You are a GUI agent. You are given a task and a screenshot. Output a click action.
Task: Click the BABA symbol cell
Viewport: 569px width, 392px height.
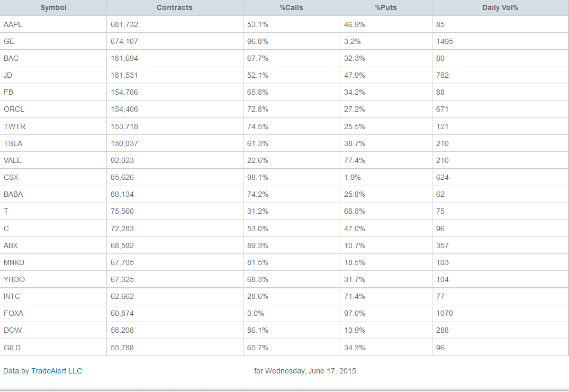click(13, 194)
